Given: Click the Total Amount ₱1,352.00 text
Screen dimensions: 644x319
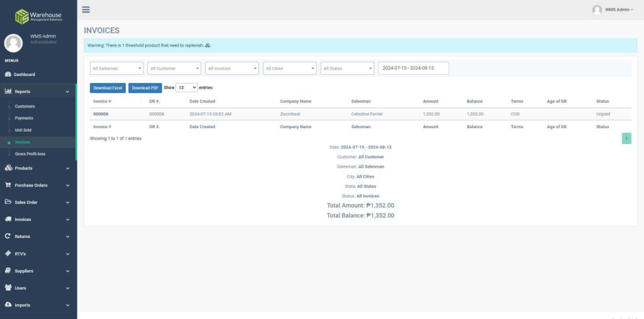Looking at the screenshot, I should point(360,205).
